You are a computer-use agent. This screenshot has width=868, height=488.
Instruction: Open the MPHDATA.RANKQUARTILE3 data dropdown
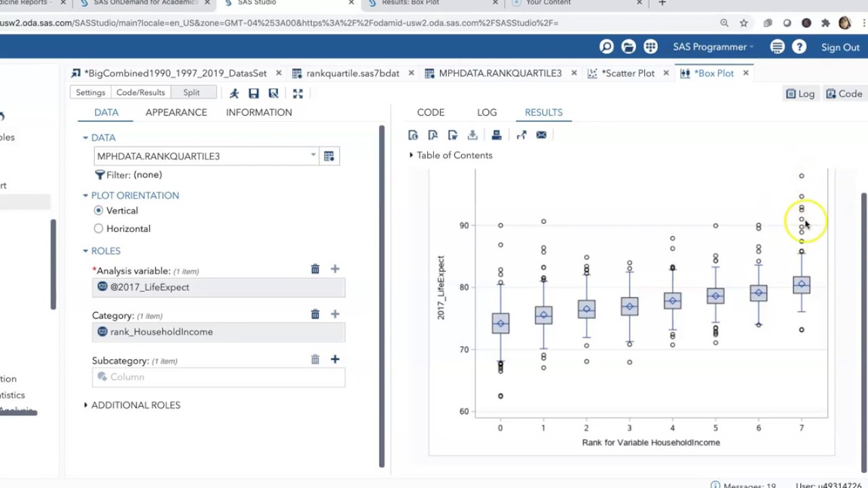(313, 155)
